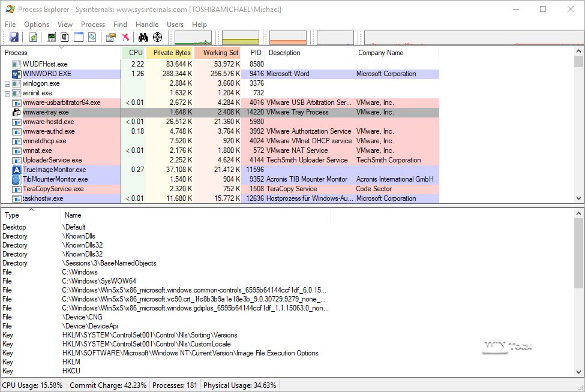Click the CPU usage history graph

tap(193, 38)
